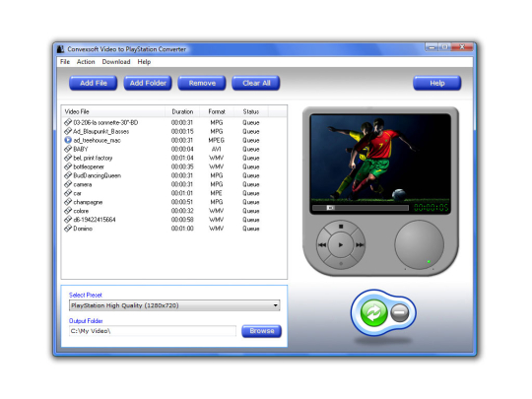Select the Ad_Blaupunkt_Basses file row
This screenshot has width=532, height=399.
coord(173,131)
